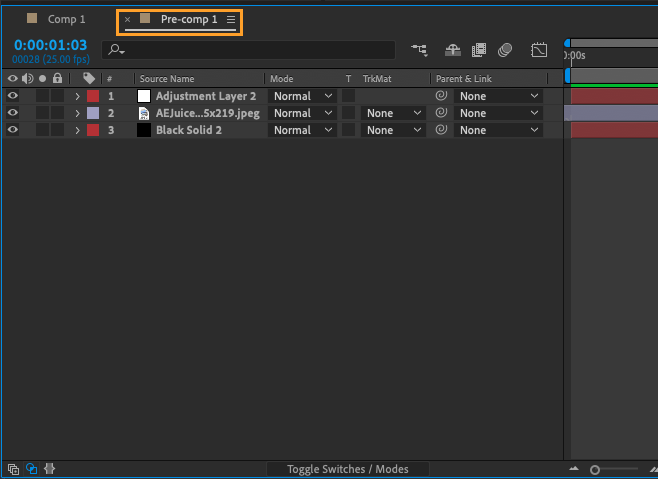Viewport: 658px width, 479px height.
Task: Click the red label swatch of Black Solid 2
Action: click(93, 130)
